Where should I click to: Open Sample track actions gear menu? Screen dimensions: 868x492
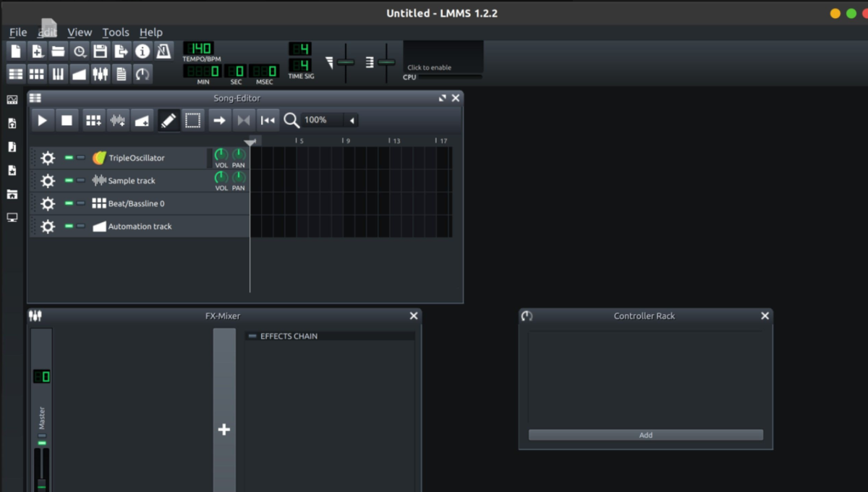[48, 180]
